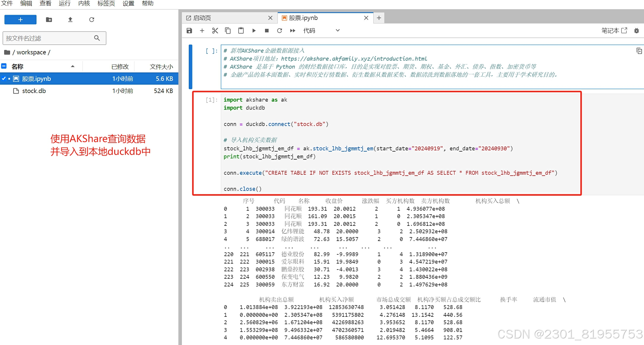Upload files using the upload arrow icon
The height and width of the screenshot is (345, 644).
coord(70,20)
